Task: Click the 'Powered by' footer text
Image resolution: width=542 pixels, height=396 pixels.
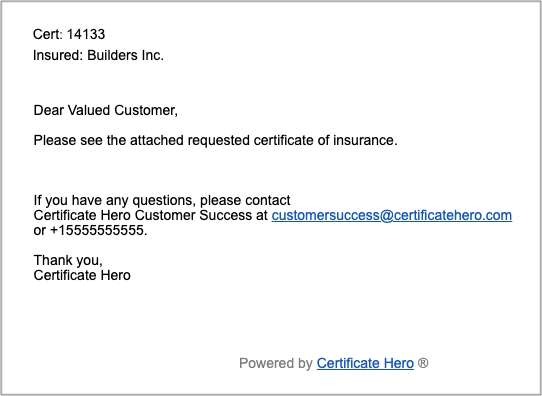Action: 276,363
